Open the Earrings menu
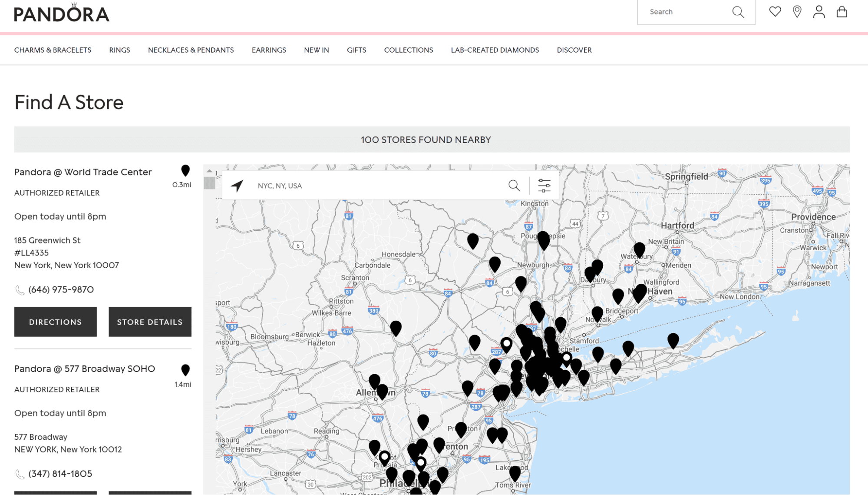Viewport: 868px width, 495px height. pyautogui.click(x=269, y=50)
